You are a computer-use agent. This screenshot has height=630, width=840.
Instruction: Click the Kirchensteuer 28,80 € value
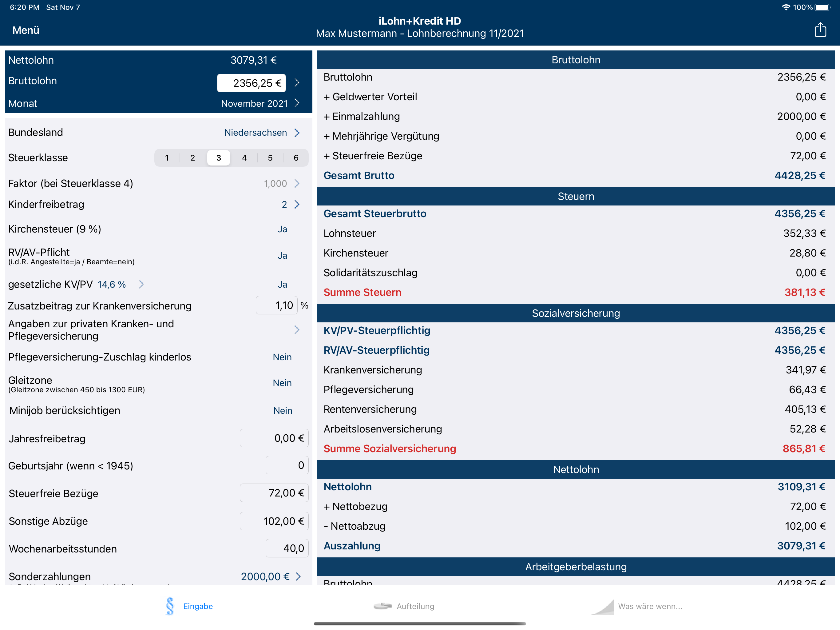807,253
